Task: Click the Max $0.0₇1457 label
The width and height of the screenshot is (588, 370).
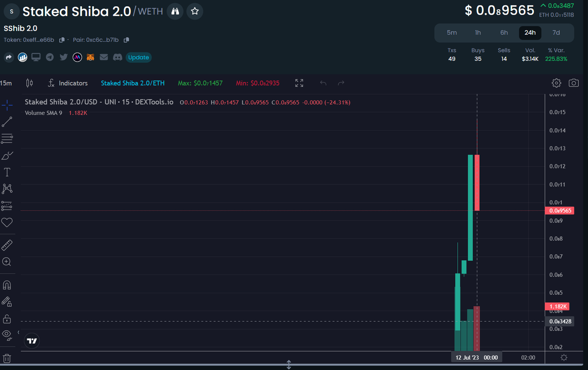Action: (x=200, y=83)
